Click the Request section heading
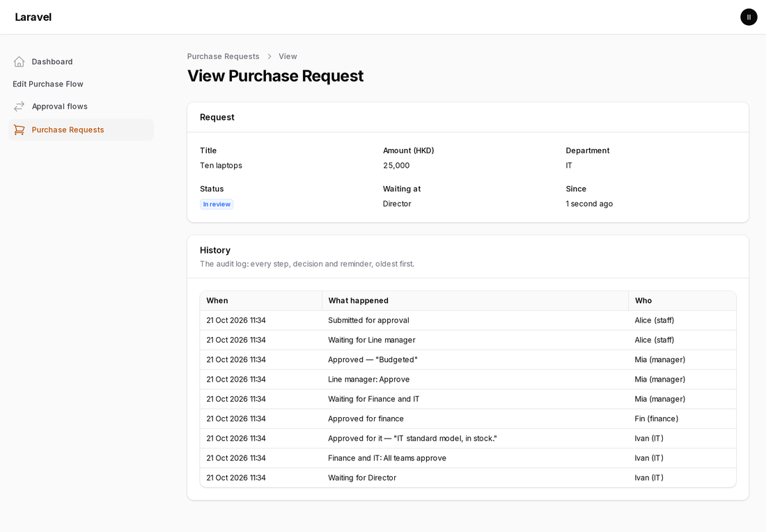Image resolution: width=766 pixels, height=532 pixels. click(x=217, y=117)
